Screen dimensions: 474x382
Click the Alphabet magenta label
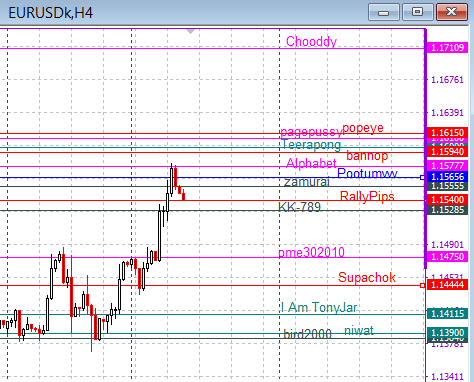point(311,163)
